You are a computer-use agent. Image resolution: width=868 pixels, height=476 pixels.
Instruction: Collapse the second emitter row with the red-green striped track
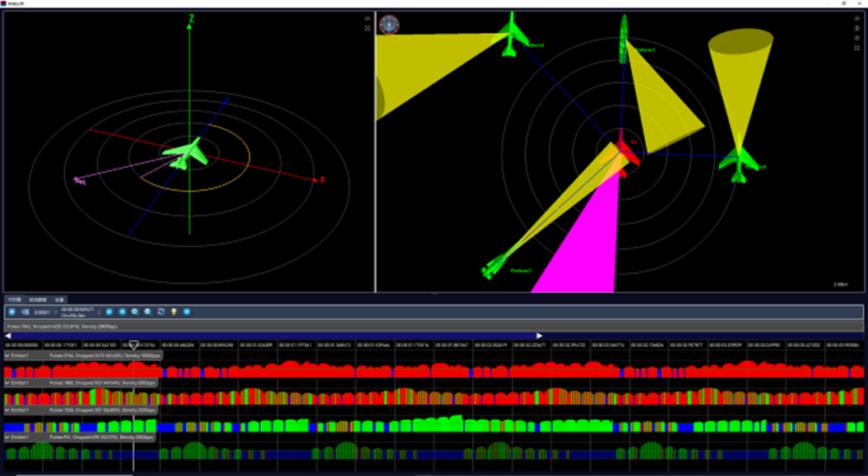pyautogui.click(x=7, y=383)
